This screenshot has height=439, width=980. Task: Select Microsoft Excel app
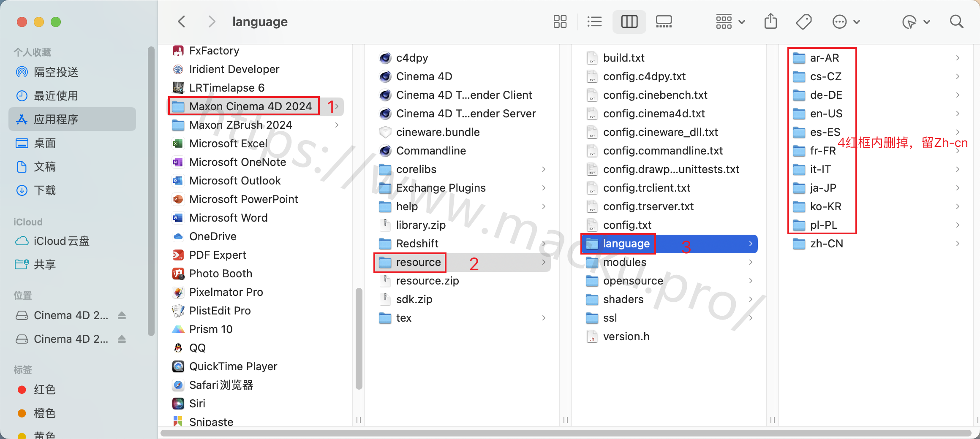point(256,144)
